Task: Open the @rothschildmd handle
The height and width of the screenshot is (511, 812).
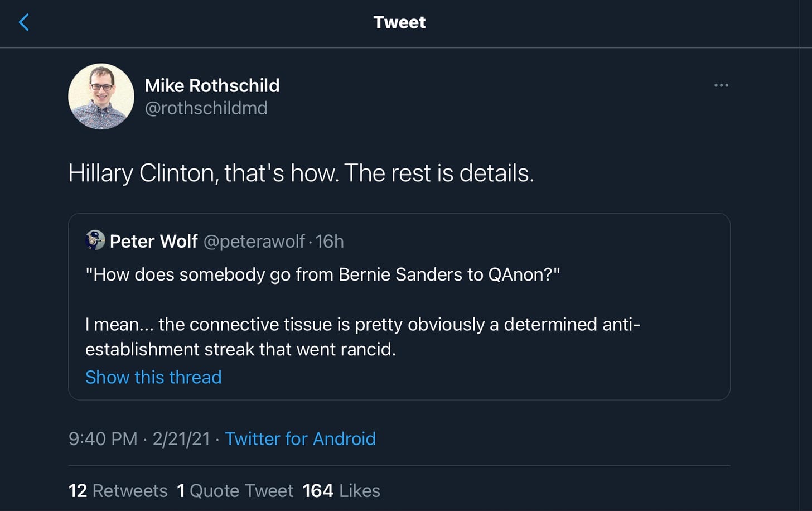Action: click(x=206, y=108)
